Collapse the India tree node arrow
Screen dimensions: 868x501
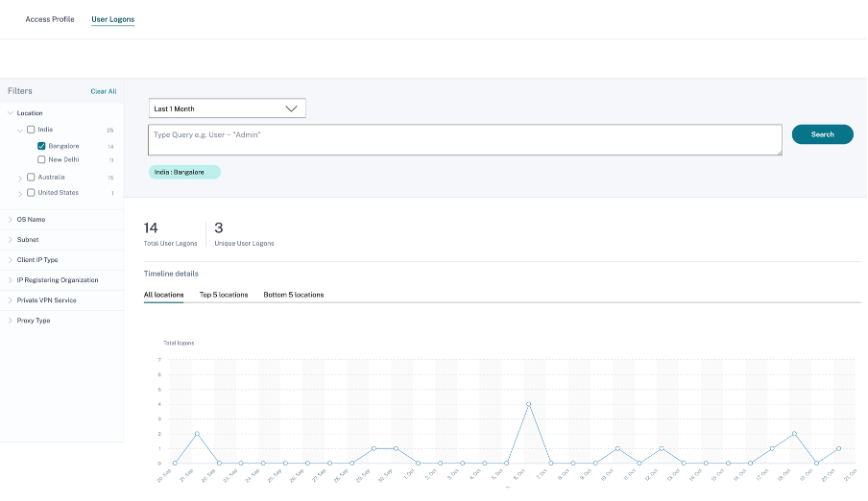coord(20,130)
